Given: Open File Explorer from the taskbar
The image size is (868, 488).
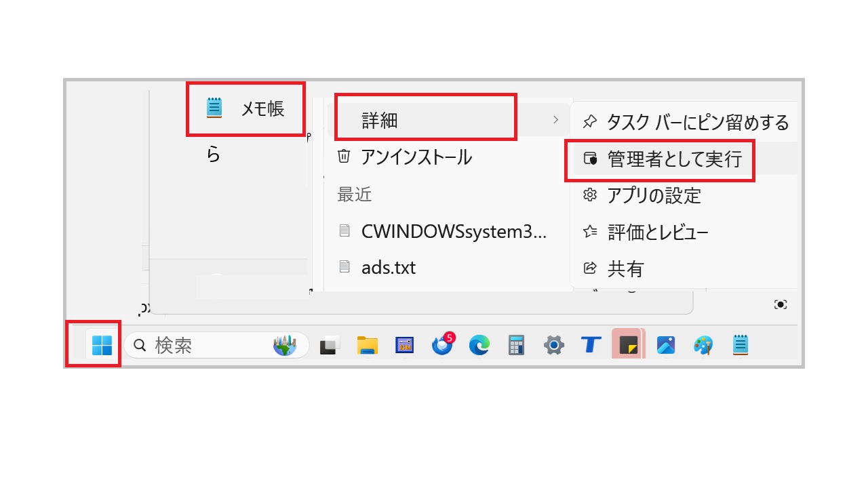Looking at the screenshot, I should coord(367,346).
